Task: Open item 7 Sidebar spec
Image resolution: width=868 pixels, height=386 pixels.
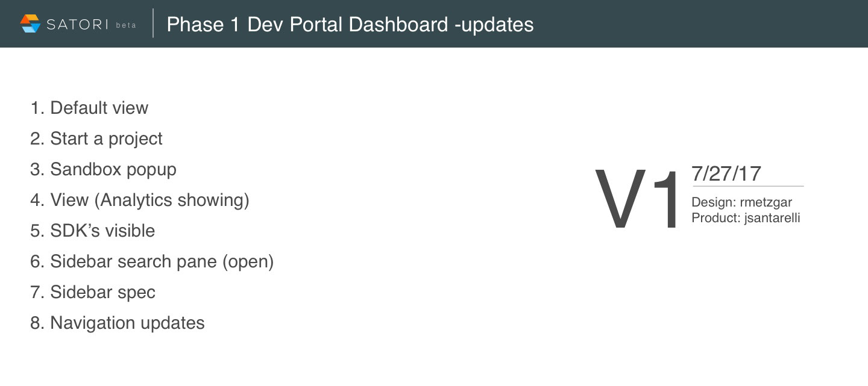Action: (x=93, y=292)
